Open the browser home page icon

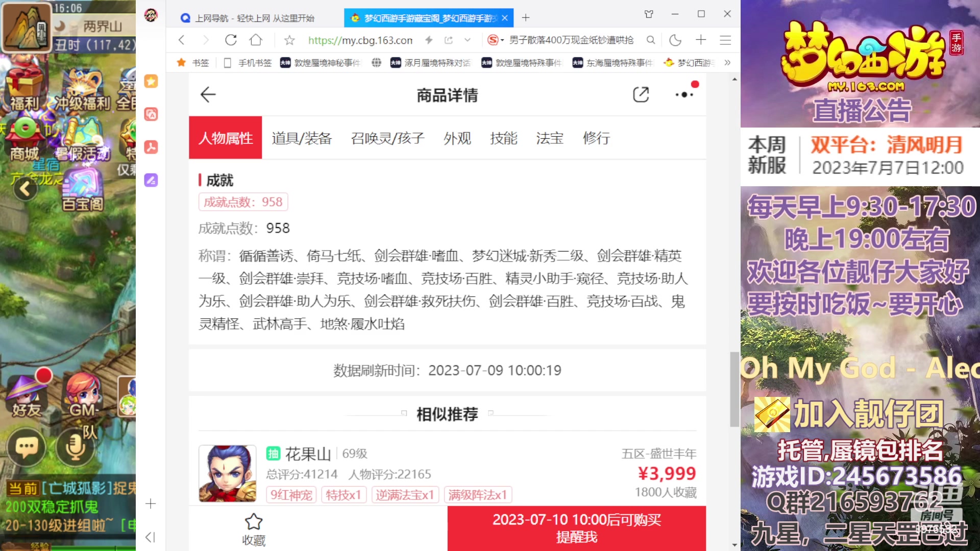click(256, 40)
